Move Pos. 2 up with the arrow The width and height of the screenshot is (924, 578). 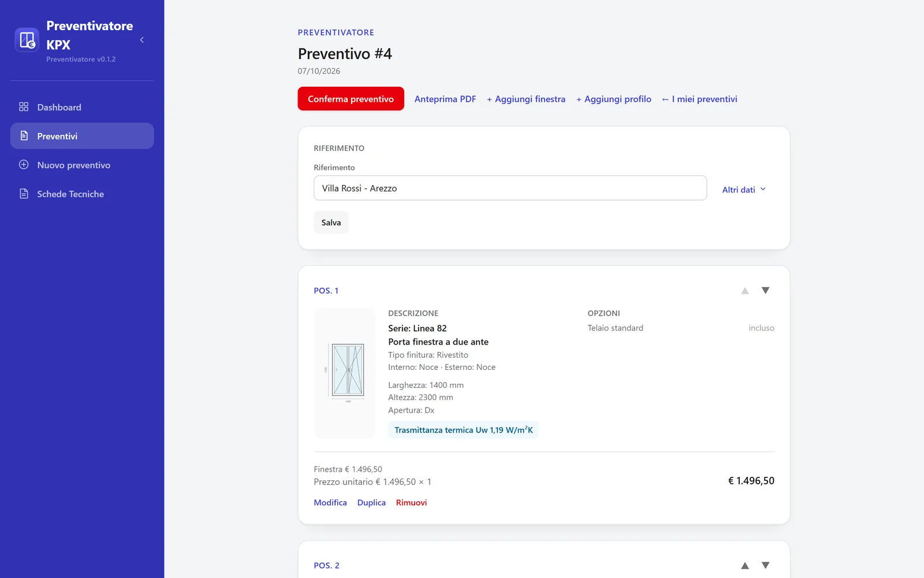coord(745,565)
